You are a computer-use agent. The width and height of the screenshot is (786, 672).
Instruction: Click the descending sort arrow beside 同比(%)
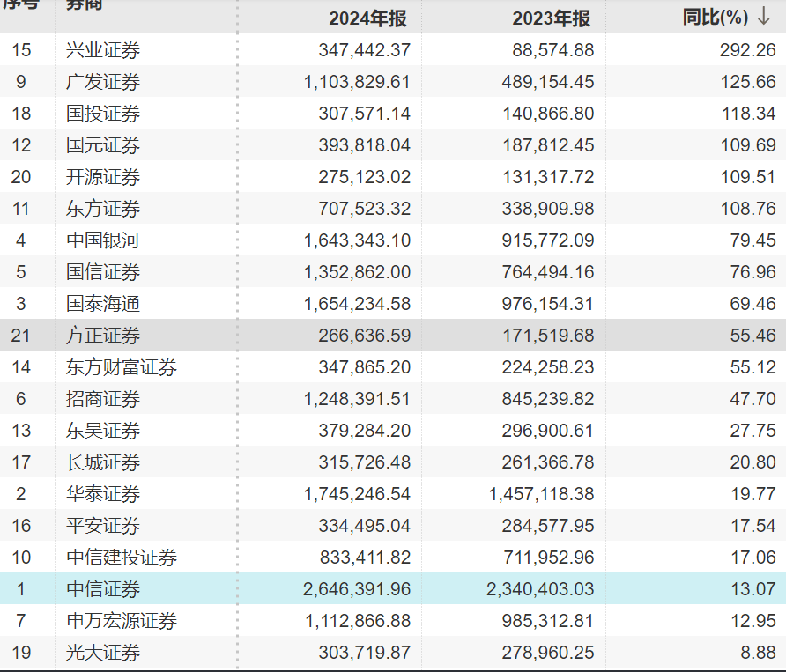764,17
